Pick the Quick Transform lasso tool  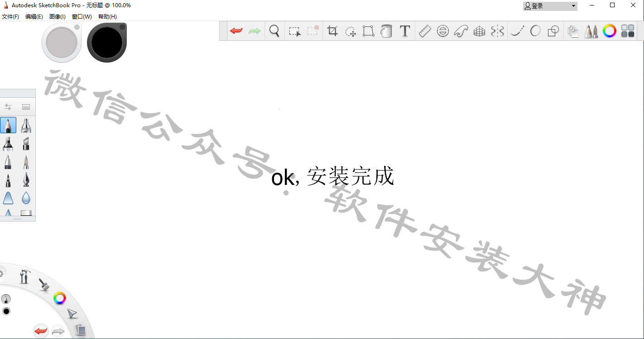(351, 31)
